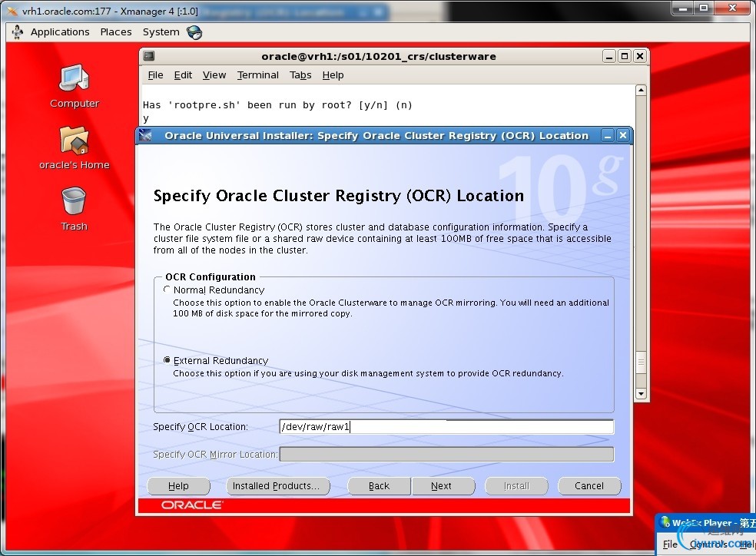Viewport: 756px width, 556px height.
Task: Click the Back button
Action: tap(379, 485)
